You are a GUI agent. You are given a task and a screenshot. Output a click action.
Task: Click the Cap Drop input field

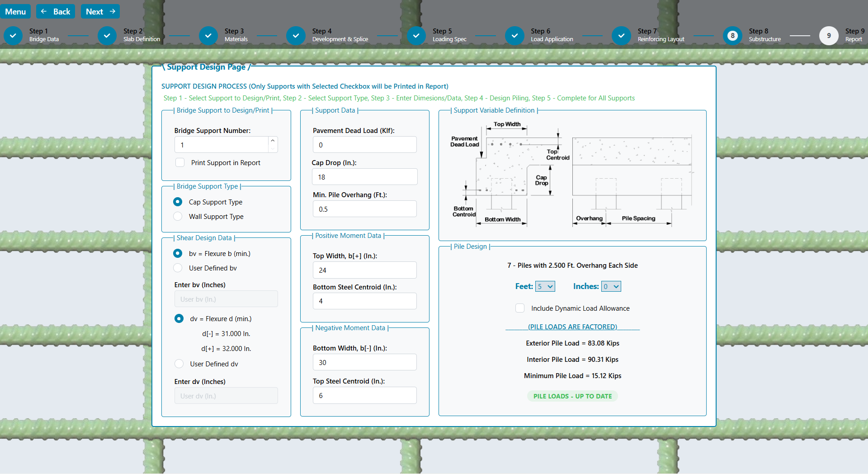point(364,177)
